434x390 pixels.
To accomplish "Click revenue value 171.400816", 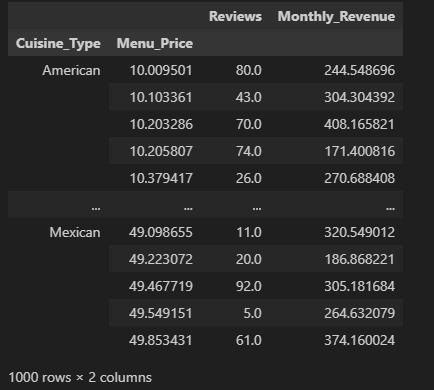I will pos(360,151).
